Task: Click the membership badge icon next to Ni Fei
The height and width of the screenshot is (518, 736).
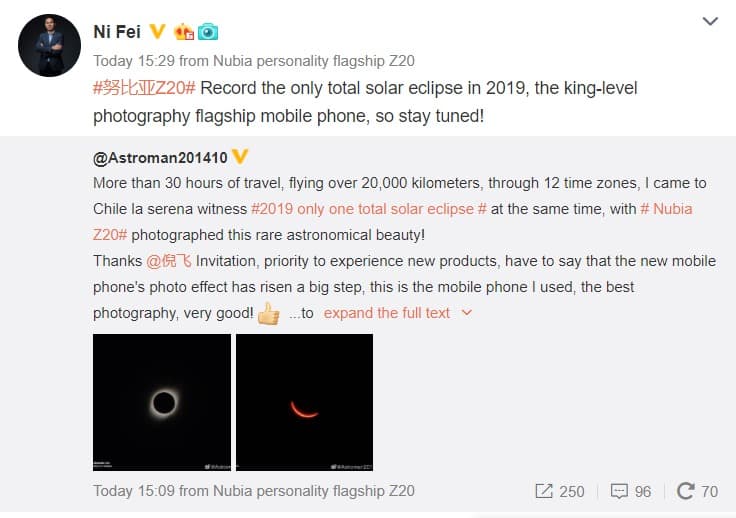Action: pos(184,31)
